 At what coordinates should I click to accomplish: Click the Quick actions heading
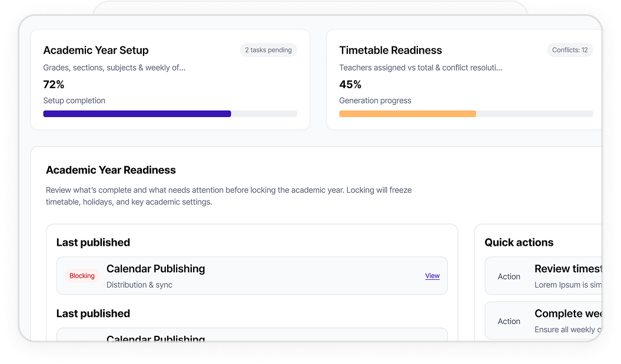(x=519, y=242)
